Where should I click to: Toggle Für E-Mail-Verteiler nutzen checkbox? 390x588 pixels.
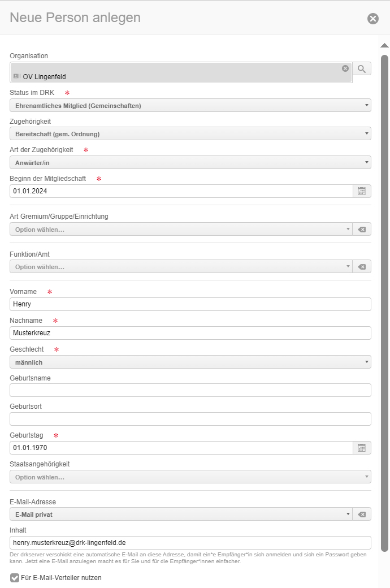tap(15, 578)
